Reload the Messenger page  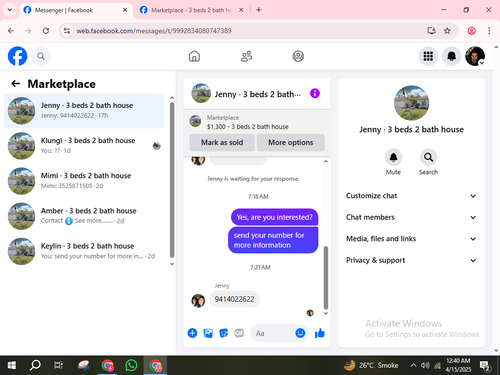(46, 31)
